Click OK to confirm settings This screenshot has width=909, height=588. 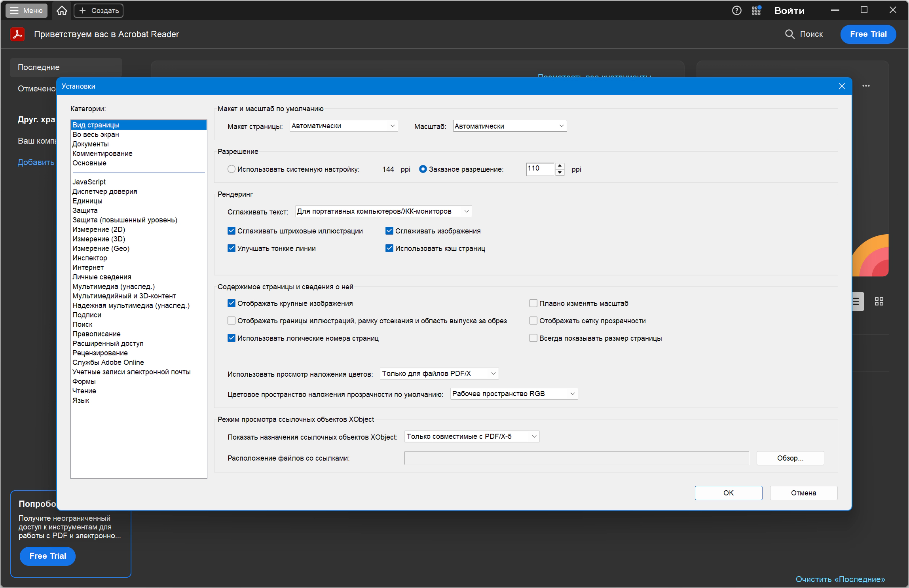point(729,493)
